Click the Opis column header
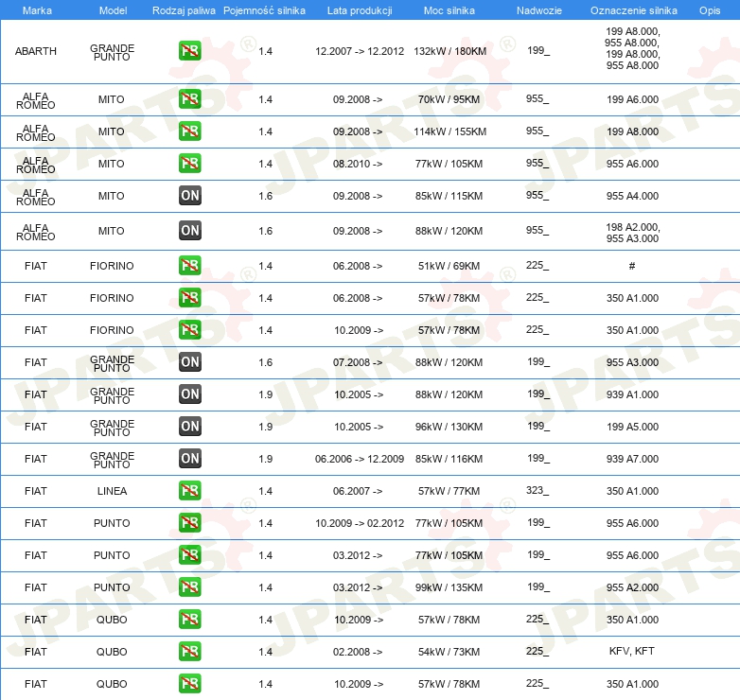This screenshot has height=700, width=740. point(709,9)
